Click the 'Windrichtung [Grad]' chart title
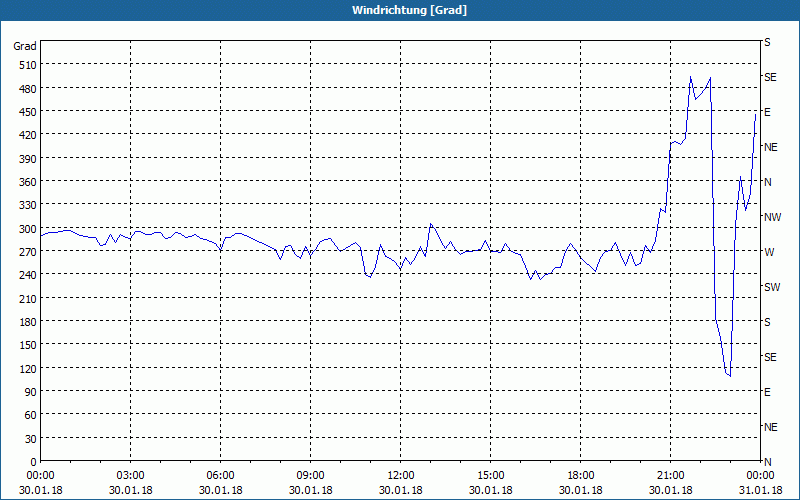 [x=409, y=10]
